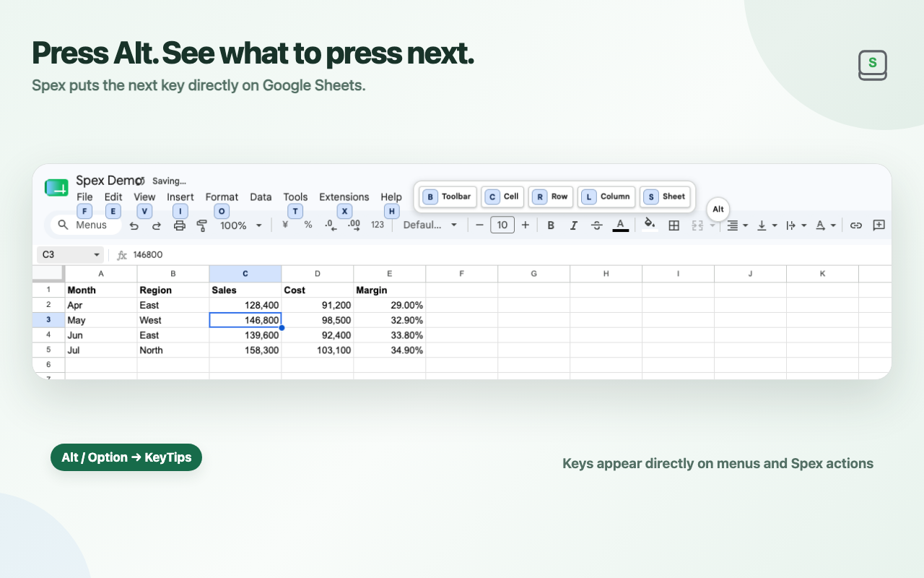Open the Insert menu
Screen dimensions: 924x578
(180, 197)
